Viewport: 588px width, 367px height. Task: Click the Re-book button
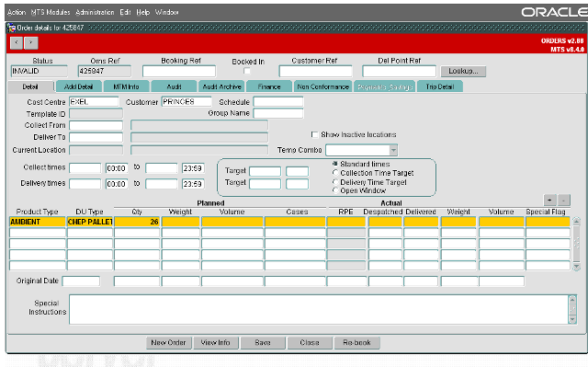point(356,342)
